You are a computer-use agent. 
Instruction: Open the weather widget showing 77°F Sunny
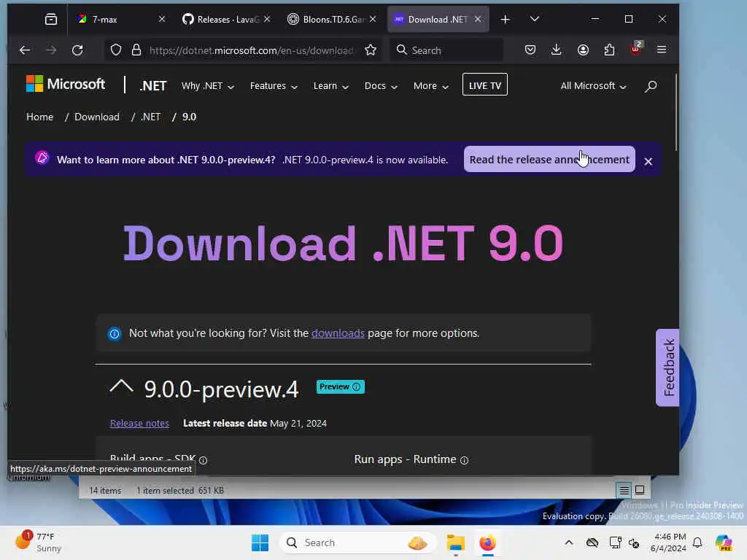coord(38,542)
